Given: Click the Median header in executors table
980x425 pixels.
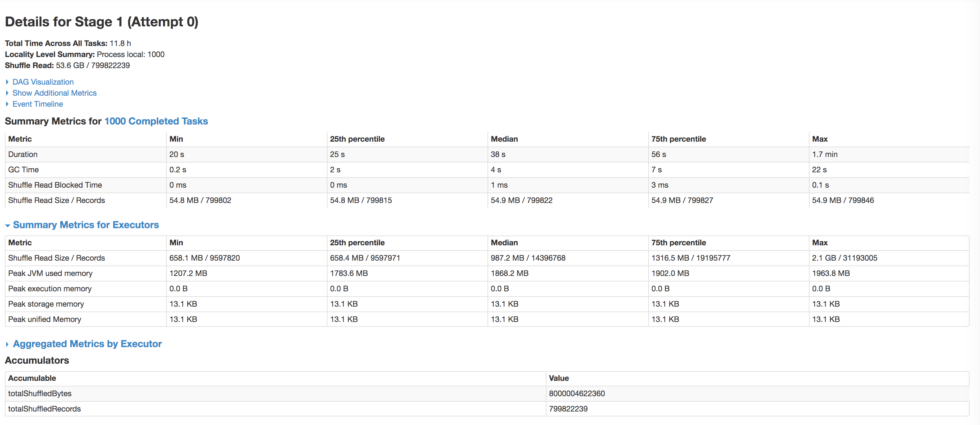Looking at the screenshot, I should [504, 243].
